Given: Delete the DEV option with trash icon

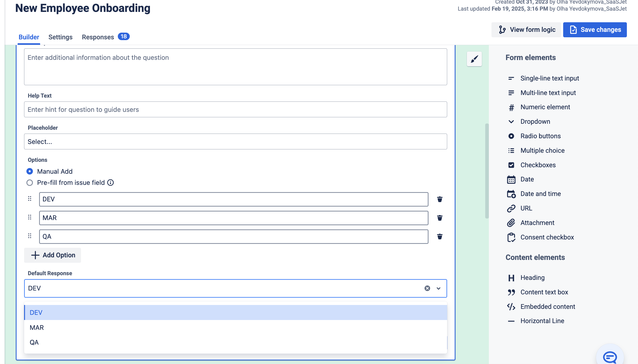Looking at the screenshot, I should (440, 199).
